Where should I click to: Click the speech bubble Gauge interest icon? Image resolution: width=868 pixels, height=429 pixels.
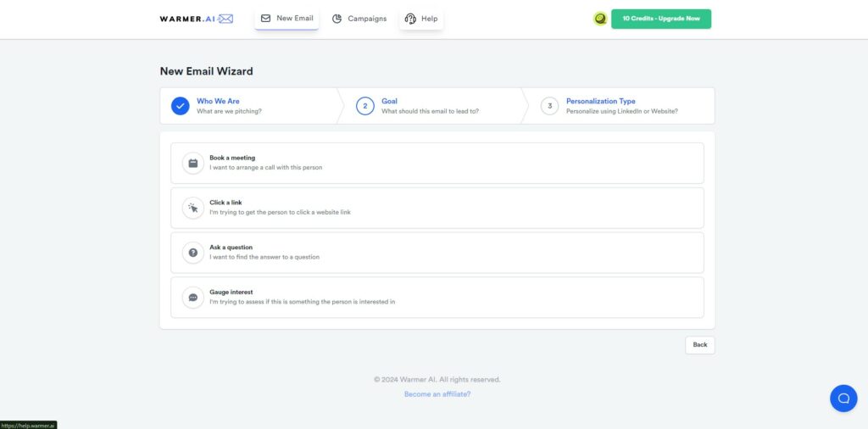tap(193, 298)
